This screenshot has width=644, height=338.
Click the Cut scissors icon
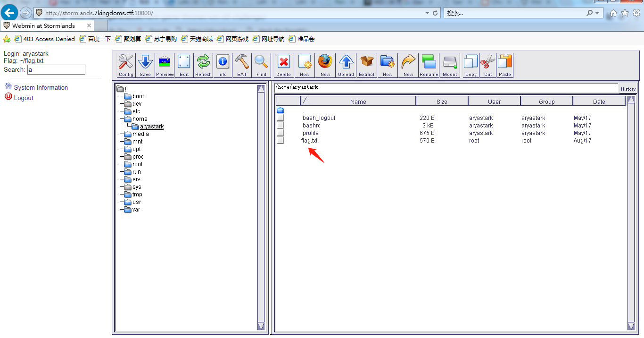click(x=488, y=65)
